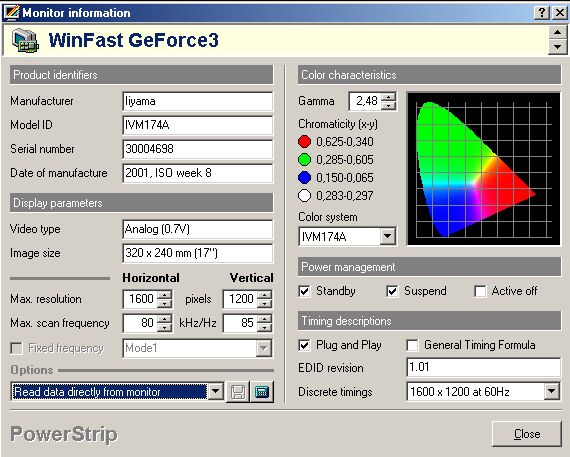Open the Discrete timings dropdown

point(551,392)
